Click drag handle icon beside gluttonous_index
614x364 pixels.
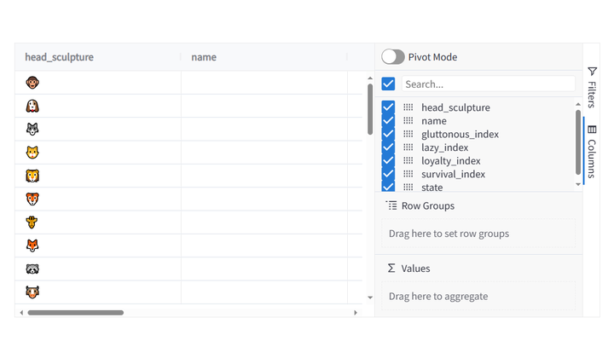click(x=408, y=134)
